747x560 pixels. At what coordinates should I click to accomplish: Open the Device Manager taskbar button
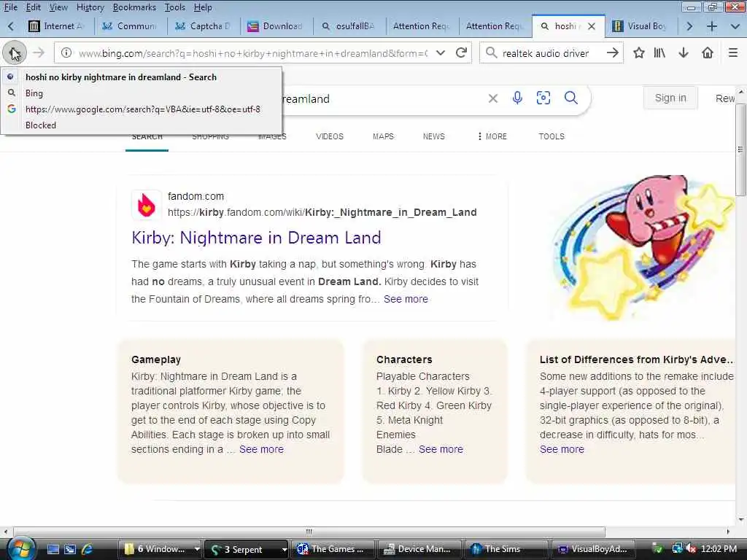418,549
